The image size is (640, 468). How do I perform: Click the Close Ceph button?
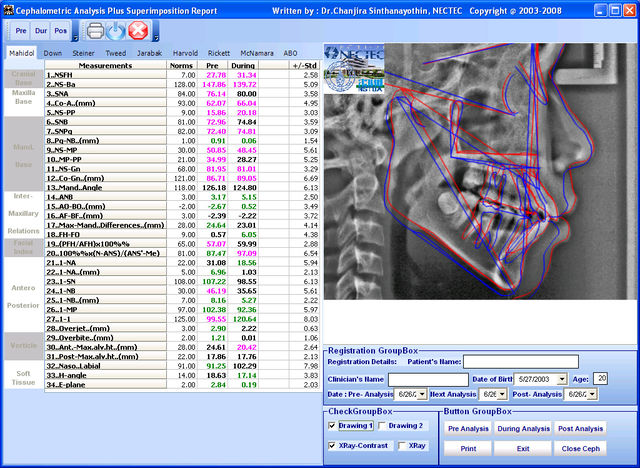pyautogui.click(x=580, y=448)
